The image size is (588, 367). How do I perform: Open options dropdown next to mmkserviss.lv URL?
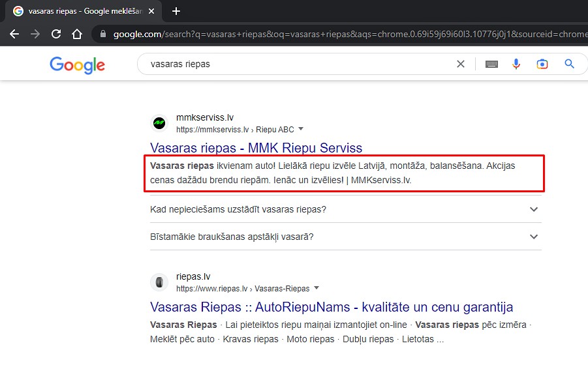(x=301, y=129)
